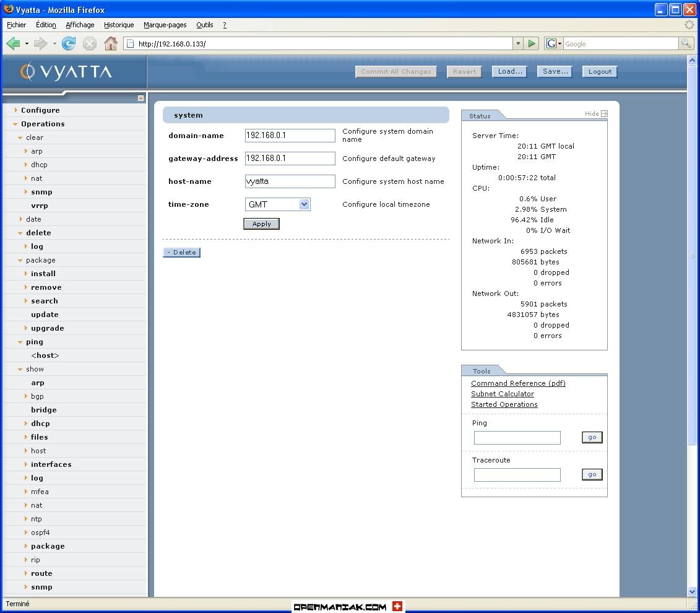Image resolution: width=700 pixels, height=613 pixels.
Task: Click the Hide label in Status panel
Action: (x=592, y=114)
